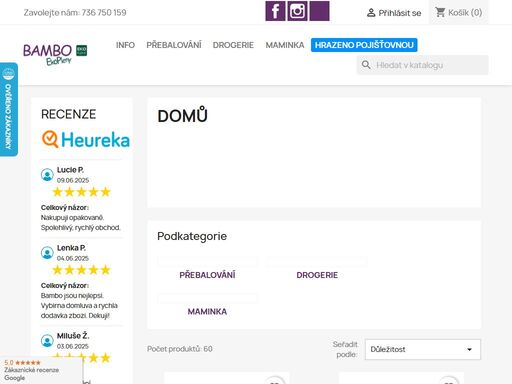
Task: Open Google customer reviews badge
Action: point(41,370)
